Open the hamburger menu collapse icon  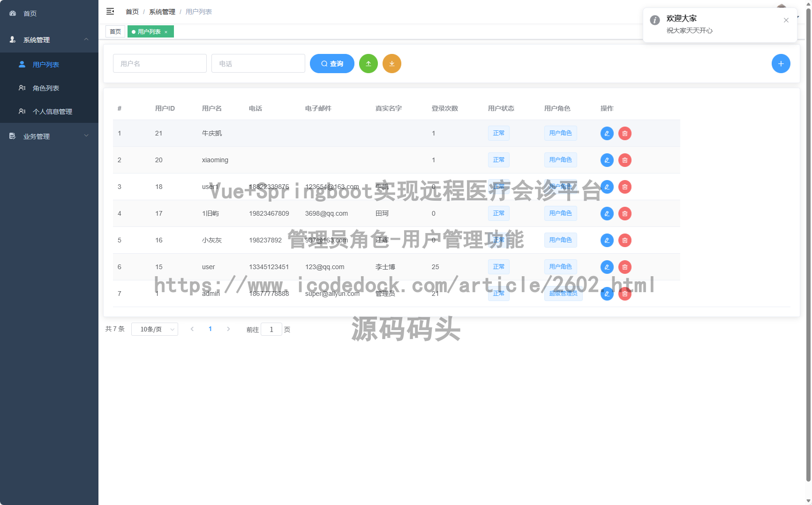[110, 11]
